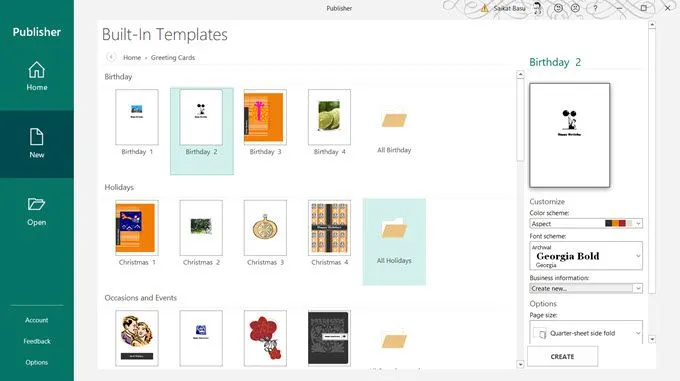This screenshot has height=381, width=680.
Task: Click the frowning face feedback icon
Action: click(575, 8)
